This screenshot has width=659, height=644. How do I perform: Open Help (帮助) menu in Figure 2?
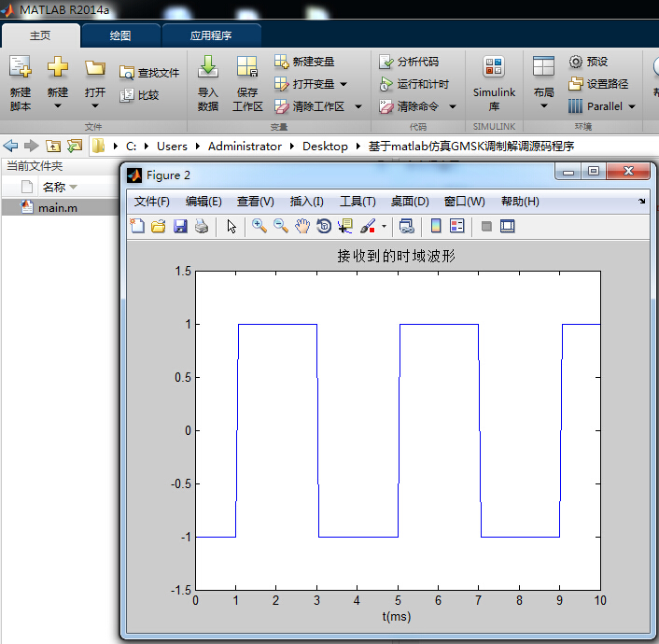[520, 202]
